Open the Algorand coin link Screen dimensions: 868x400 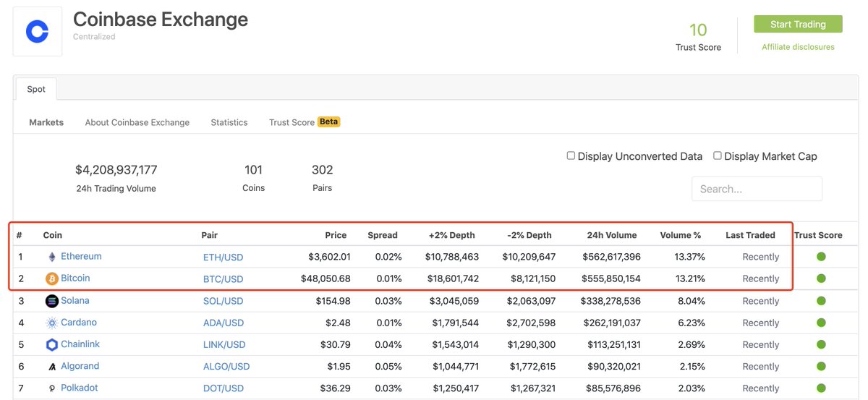pyautogui.click(x=80, y=366)
